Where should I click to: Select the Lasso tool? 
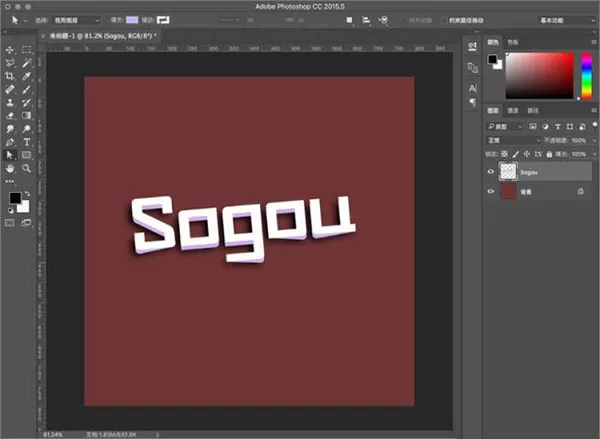point(10,63)
